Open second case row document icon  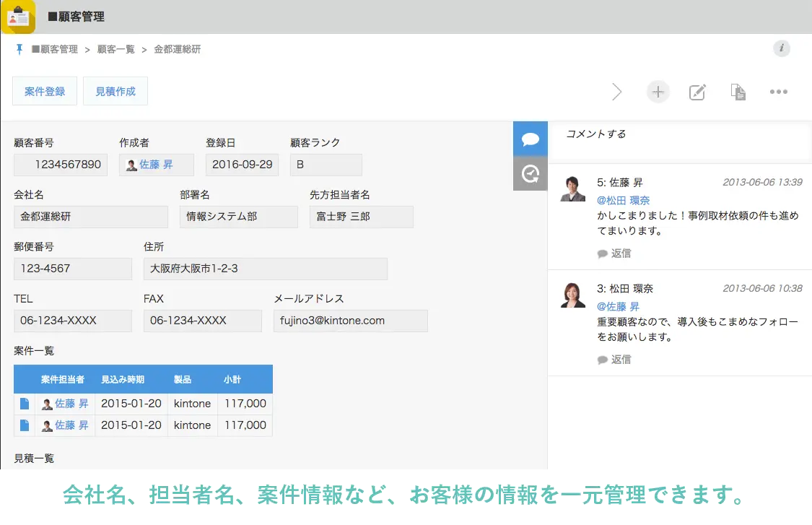coord(25,425)
